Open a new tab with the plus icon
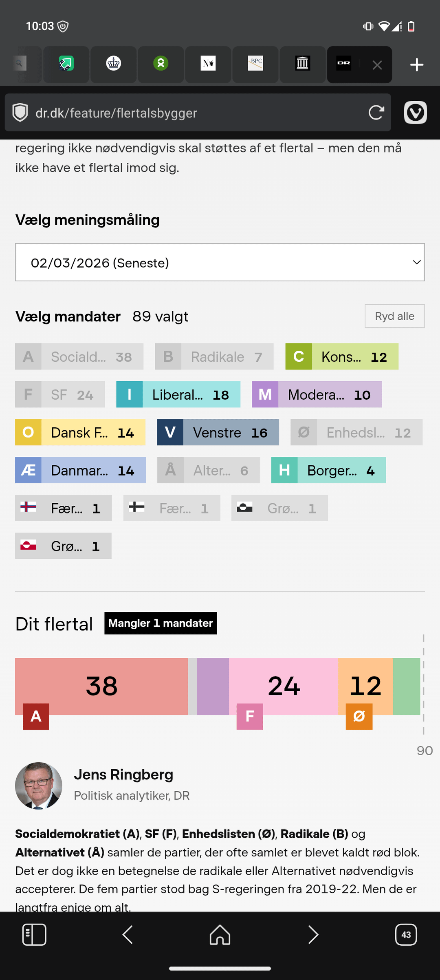 [x=416, y=65]
